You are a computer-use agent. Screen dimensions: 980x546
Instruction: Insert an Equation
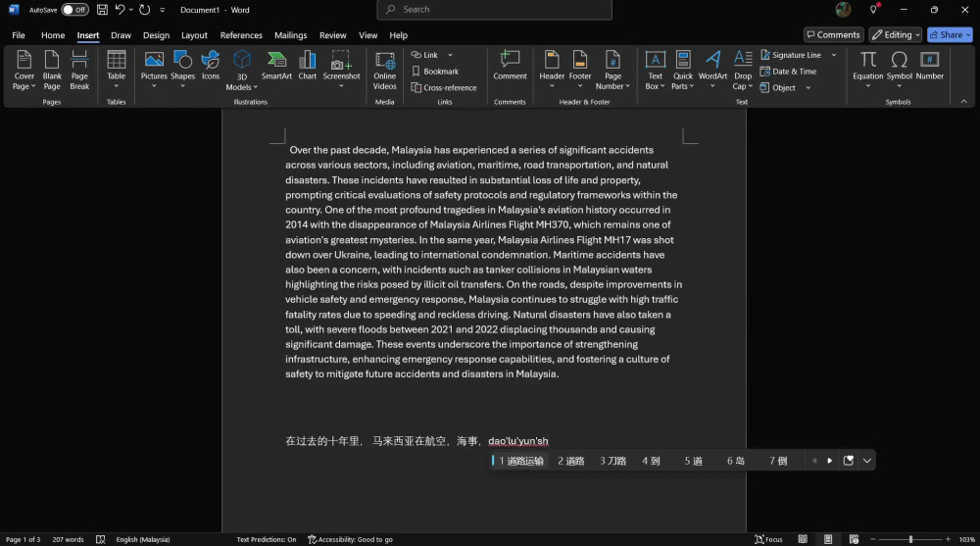[x=867, y=70]
